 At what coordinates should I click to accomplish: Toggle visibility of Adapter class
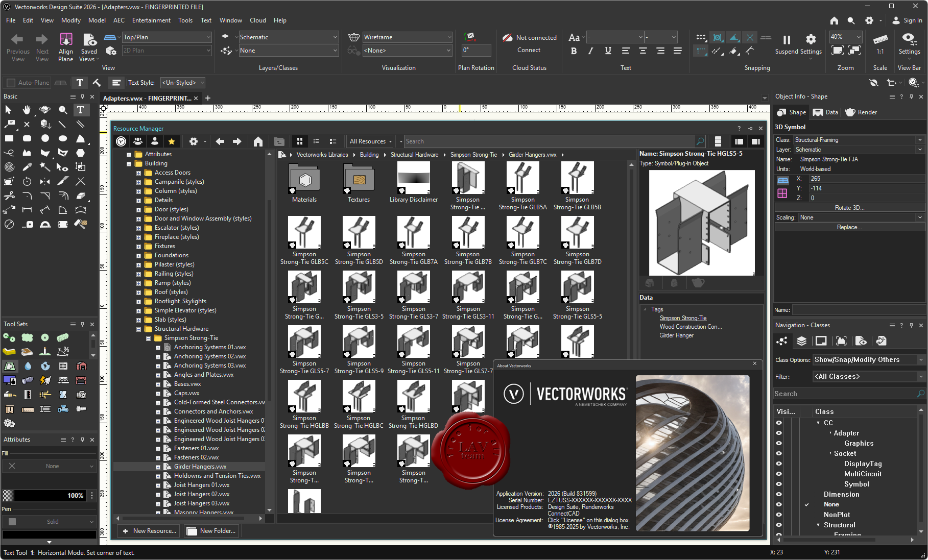pyautogui.click(x=779, y=433)
